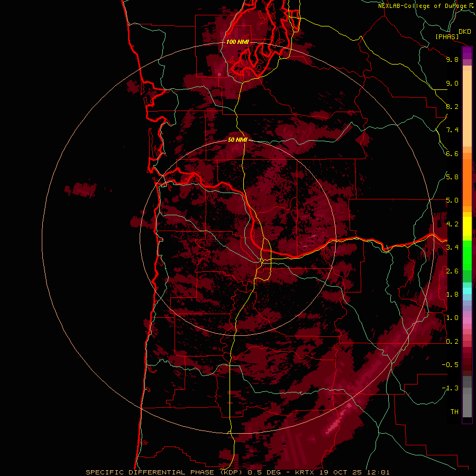The height and width of the screenshot is (476, 476).
Task: Click the '0.5 DEG' elevation text
Action: click(265, 472)
